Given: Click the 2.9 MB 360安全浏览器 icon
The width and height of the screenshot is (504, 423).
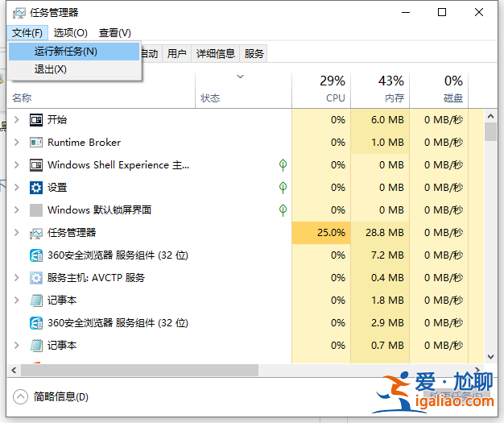Looking at the screenshot, I should pyautogui.click(x=36, y=323).
